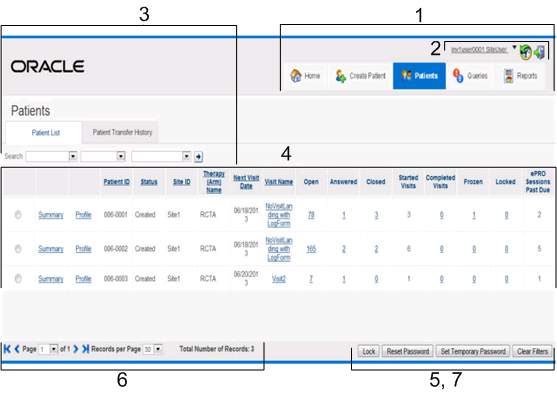Image resolution: width=557 pixels, height=393 pixels.
Task: Click Set Temporary Password button
Action: pyautogui.click(x=473, y=351)
